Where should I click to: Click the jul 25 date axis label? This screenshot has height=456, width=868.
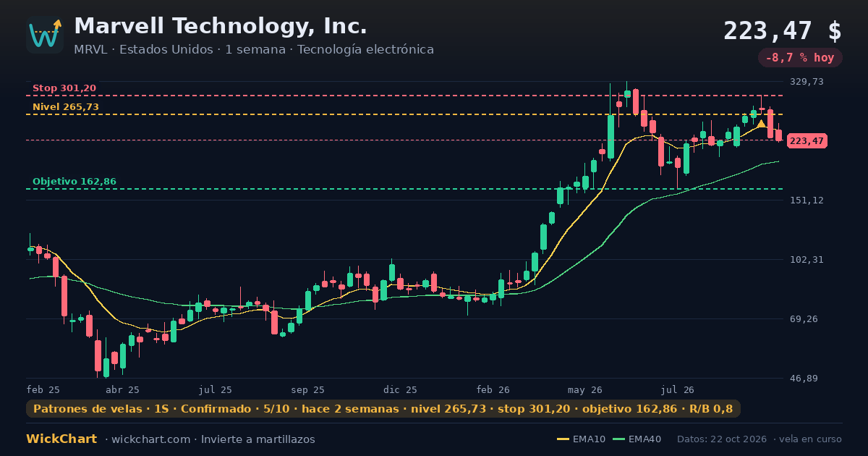[216, 389]
